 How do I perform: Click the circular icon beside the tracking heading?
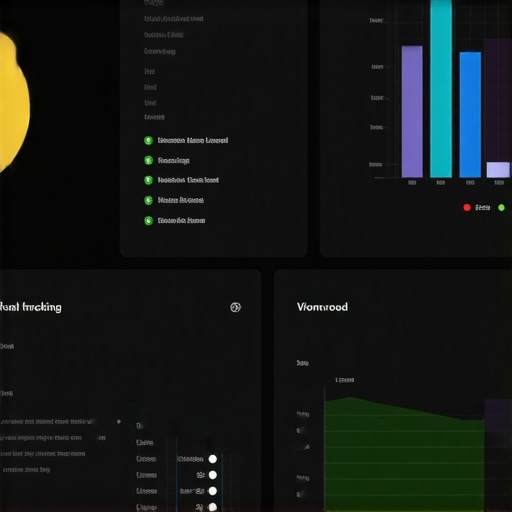[x=235, y=307]
